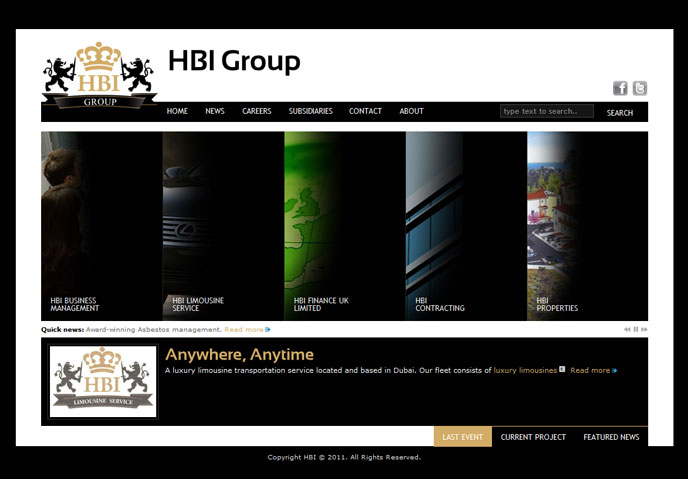Go to the HOME menu item

177,111
